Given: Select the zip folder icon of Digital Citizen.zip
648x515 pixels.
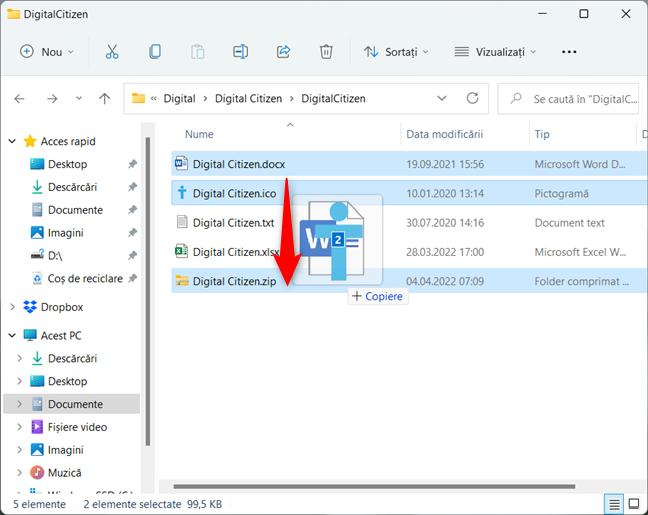Looking at the screenshot, I should tap(182, 281).
